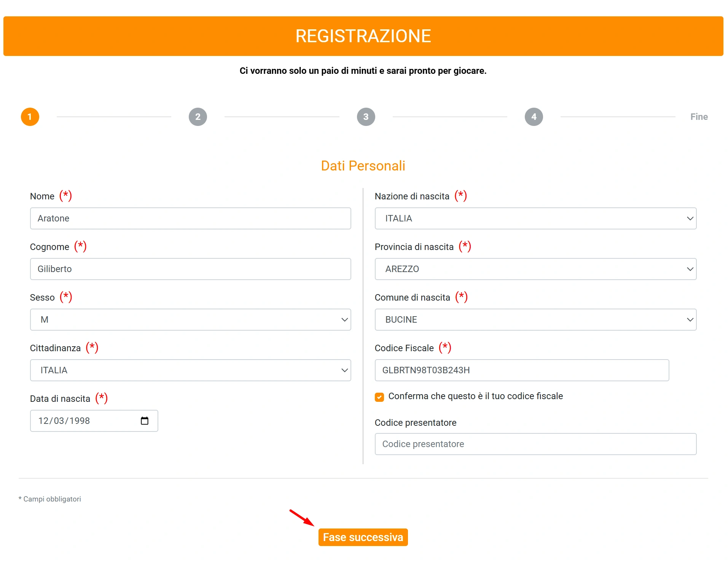Uncheck the codice fiscale confirmation checkbox
Screen dimensions: 728x562
click(379, 397)
